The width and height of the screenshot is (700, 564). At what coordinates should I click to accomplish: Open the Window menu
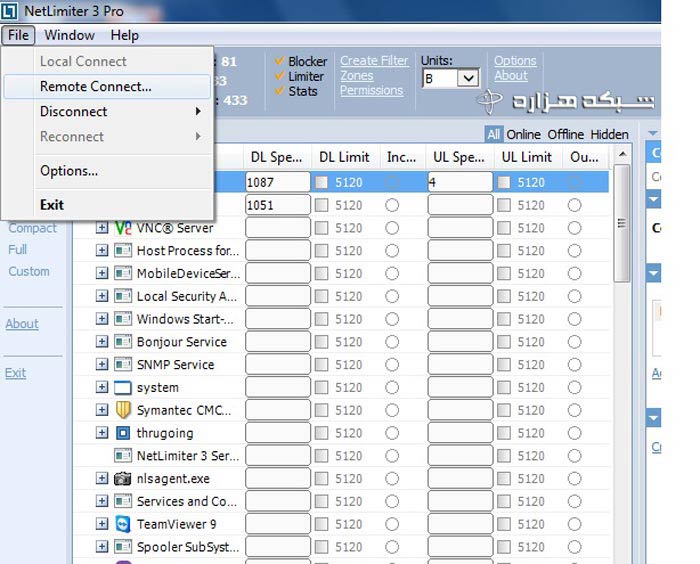[x=69, y=35]
